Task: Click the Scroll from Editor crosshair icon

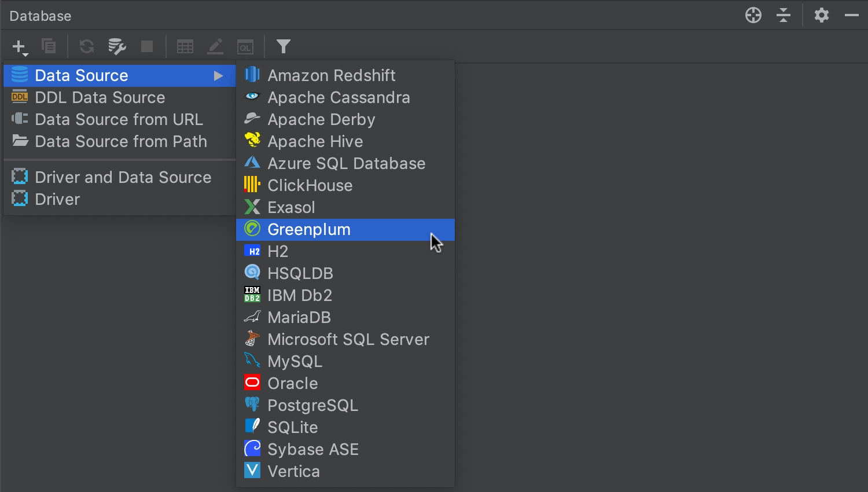Action: tap(753, 15)
